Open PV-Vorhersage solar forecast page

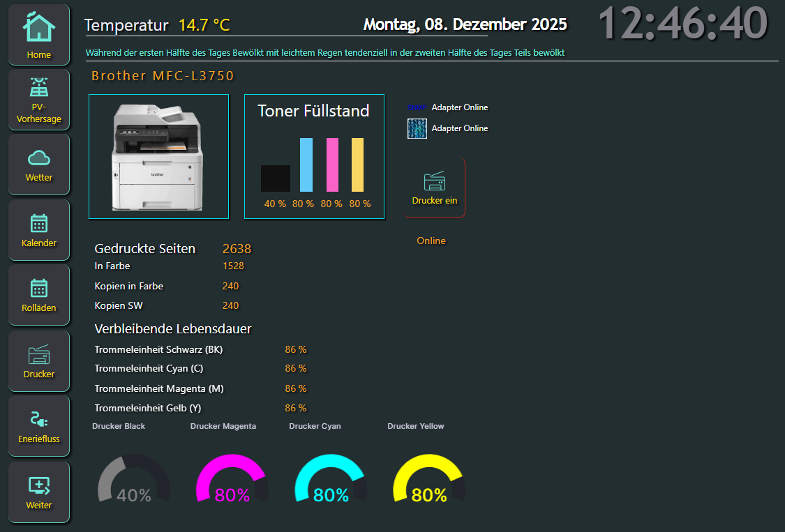(x=38, y=100)
